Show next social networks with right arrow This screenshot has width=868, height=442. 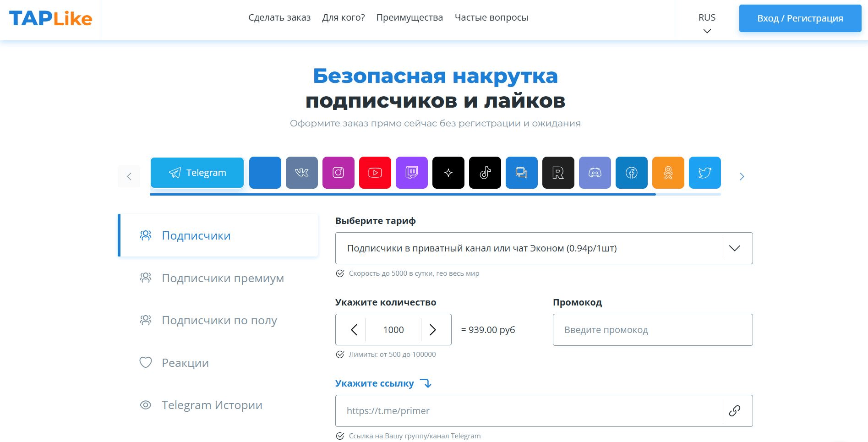742,176
